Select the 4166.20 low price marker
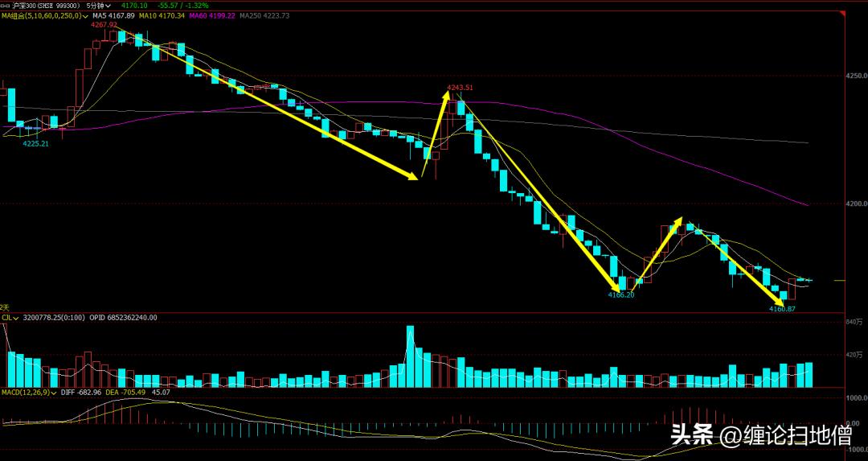 [620, 294]
